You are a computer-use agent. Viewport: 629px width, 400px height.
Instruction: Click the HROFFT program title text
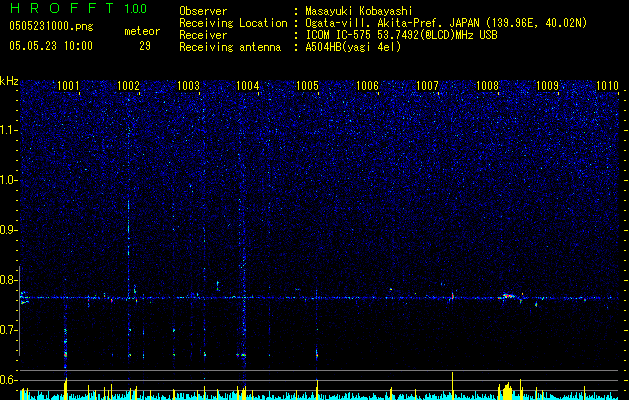coord(62,8)
